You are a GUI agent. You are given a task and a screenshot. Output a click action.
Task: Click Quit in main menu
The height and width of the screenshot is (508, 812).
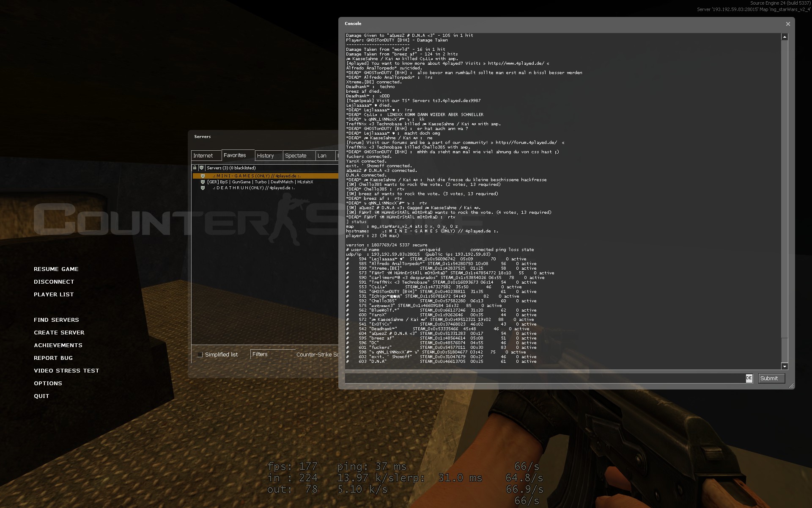(x=41, y=396)
